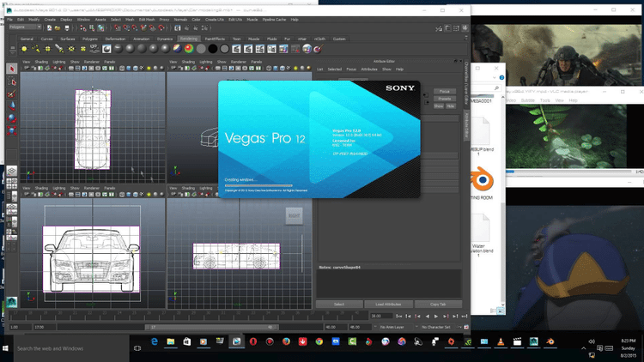Play the Maya timeline backwards
This screenshot has height=362, width=644.
(x=427, y=316)
